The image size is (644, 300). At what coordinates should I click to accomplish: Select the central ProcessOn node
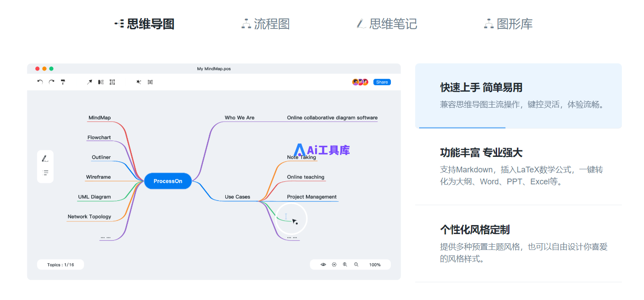click(168, 181)
